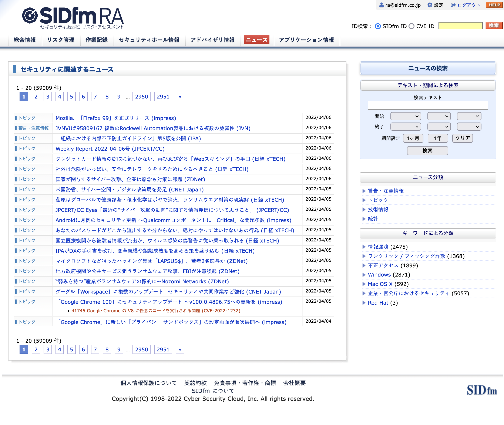Set period with the 1ヶ月 button
Viewport: 504px width, 425px height.
click(x=413, y=138)
